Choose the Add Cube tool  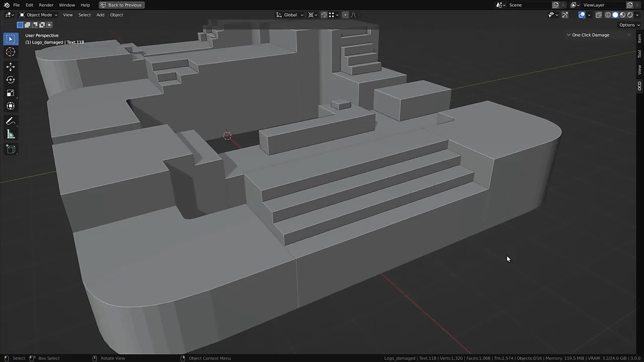[x=11, y=149]
